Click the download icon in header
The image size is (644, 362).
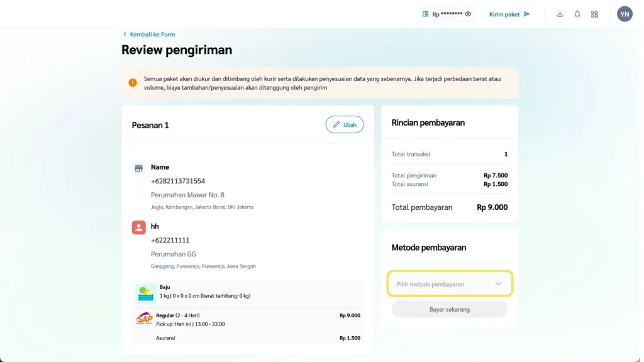pyautogui.click(x=560, y=14)
